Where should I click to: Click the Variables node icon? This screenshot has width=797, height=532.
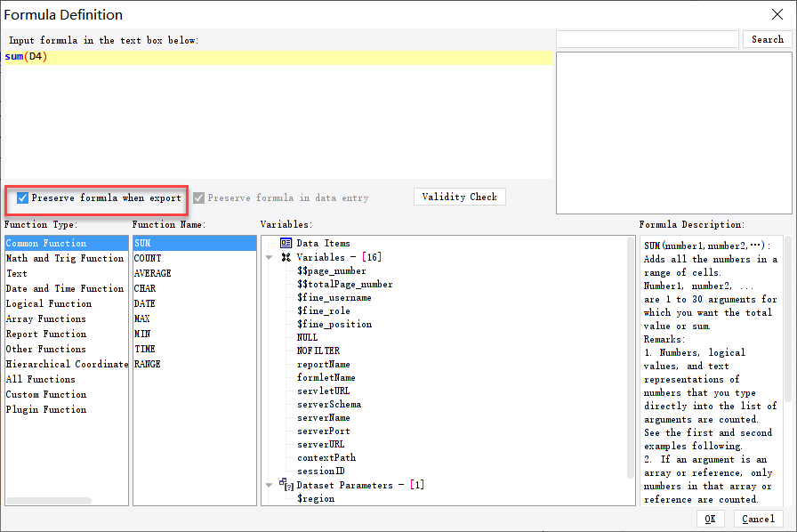pyautogui.click(x=286, y=257)
